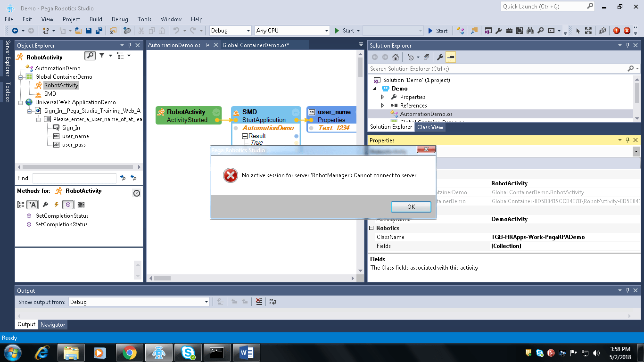This screenshot has width=644, height=362.
Task: Click the wrench Properties icon in main toolbar
Action: [499, 31]
